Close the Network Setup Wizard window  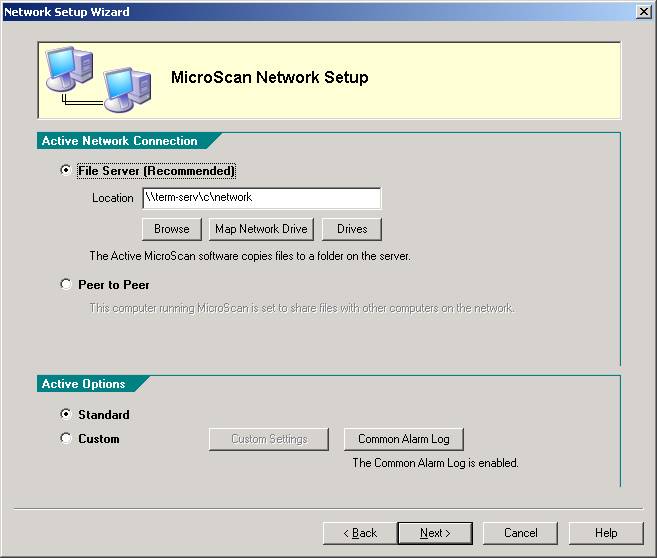(x=644, y=11)
